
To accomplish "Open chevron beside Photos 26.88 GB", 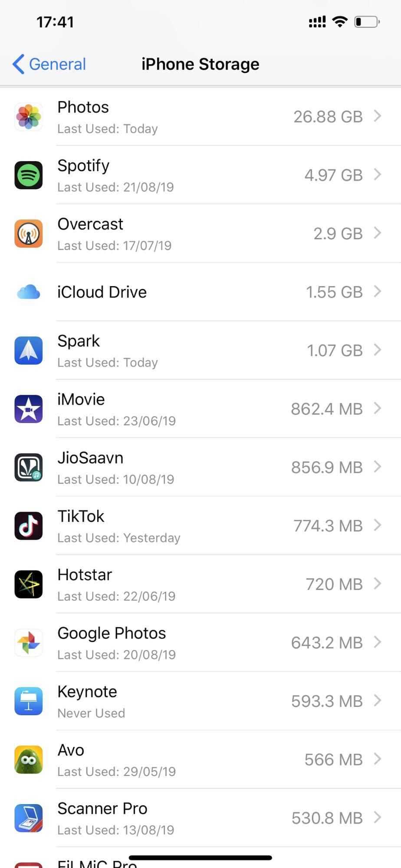I will click(378, 116).
